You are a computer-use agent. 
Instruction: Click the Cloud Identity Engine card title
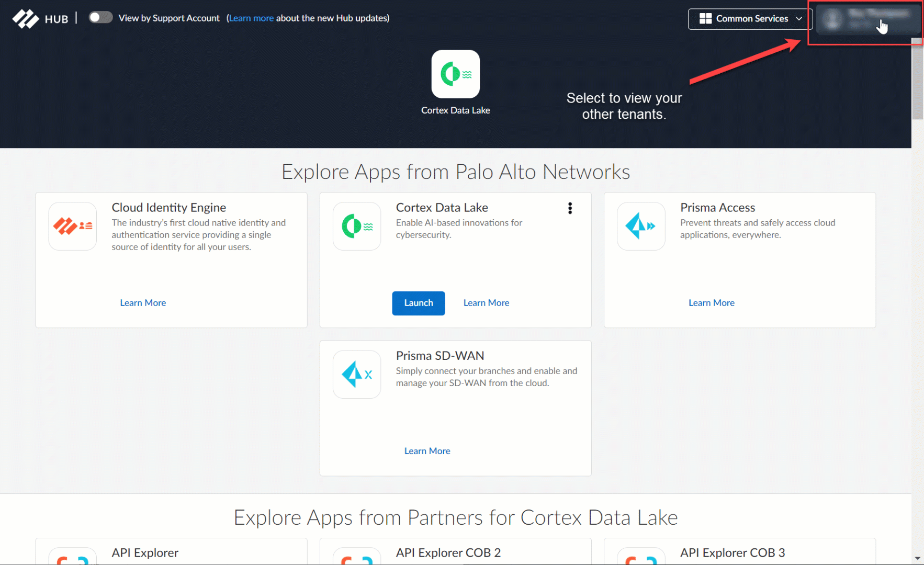[x=169, y=208]
